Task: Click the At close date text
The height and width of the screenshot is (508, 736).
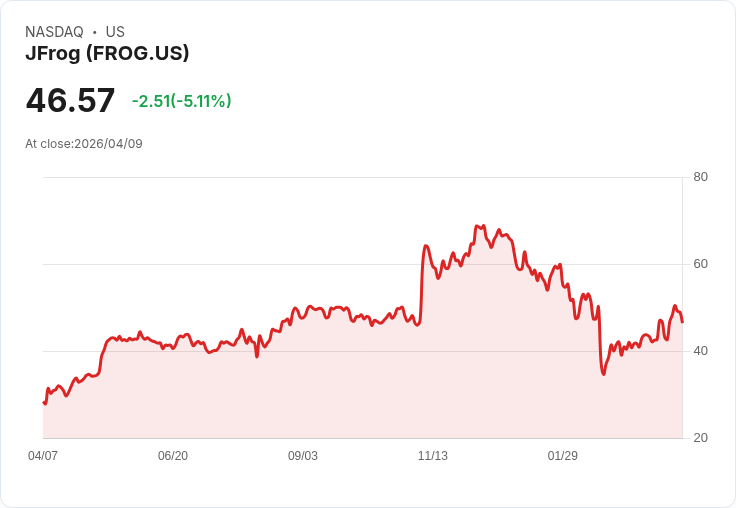Action: pos(84,144)
